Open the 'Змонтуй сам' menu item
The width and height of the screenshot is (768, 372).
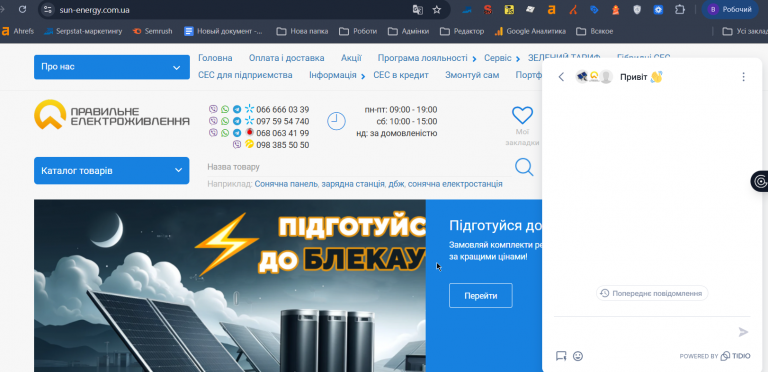coord(472,75)
